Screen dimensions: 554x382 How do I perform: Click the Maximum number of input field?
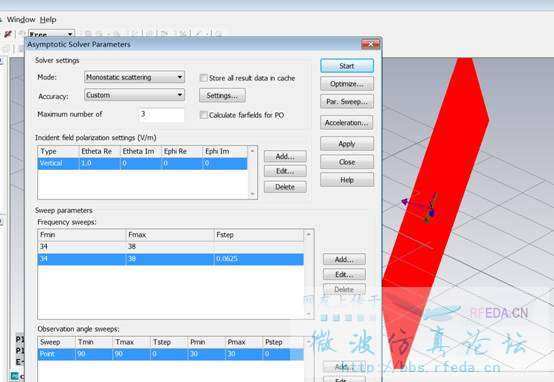point(161,115)
